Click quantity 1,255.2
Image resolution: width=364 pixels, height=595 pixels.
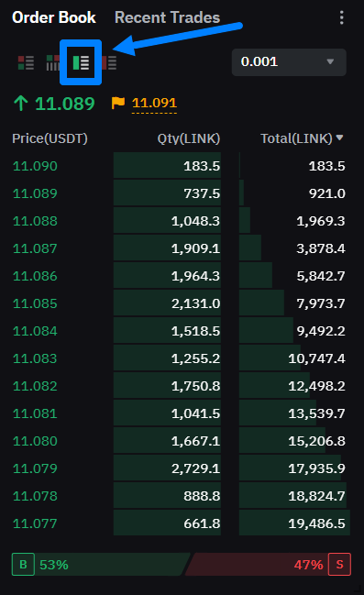click(x=195, y=358)
